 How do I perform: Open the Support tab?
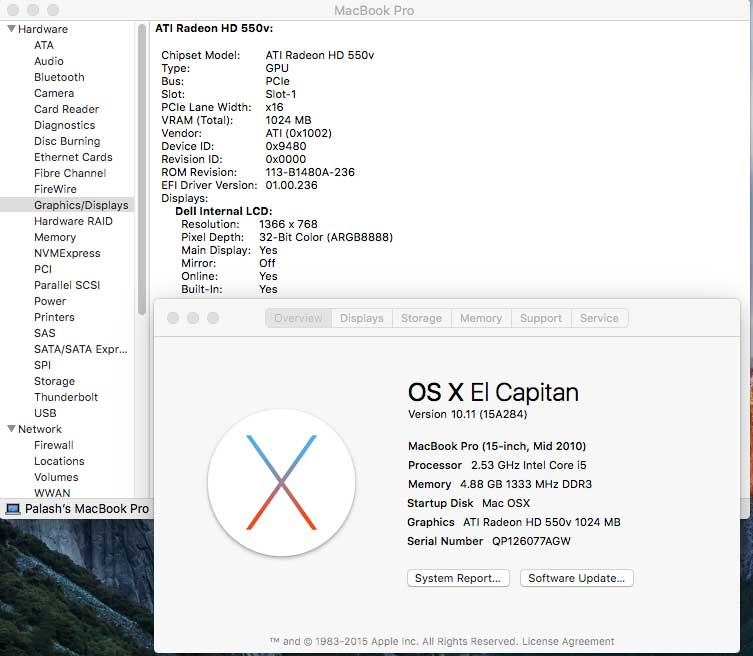tap(541, 318)
